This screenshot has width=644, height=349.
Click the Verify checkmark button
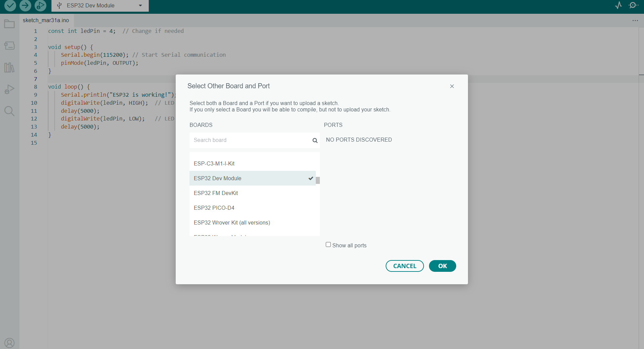pos(10,5)
